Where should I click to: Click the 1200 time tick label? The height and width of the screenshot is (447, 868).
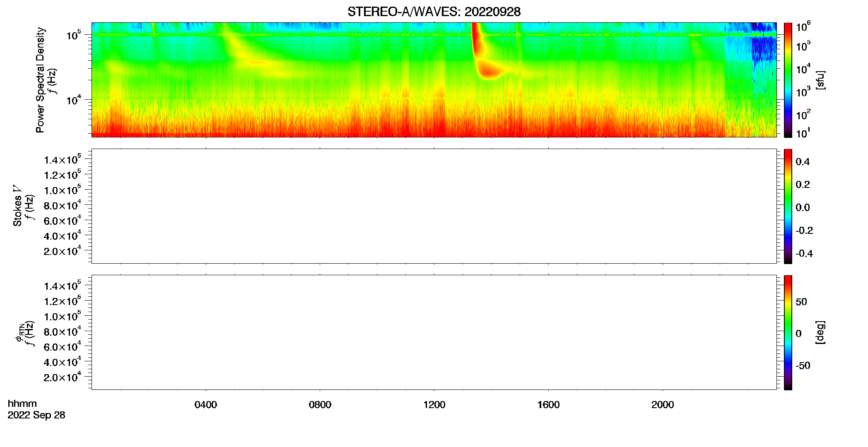(x=434, y=405)
